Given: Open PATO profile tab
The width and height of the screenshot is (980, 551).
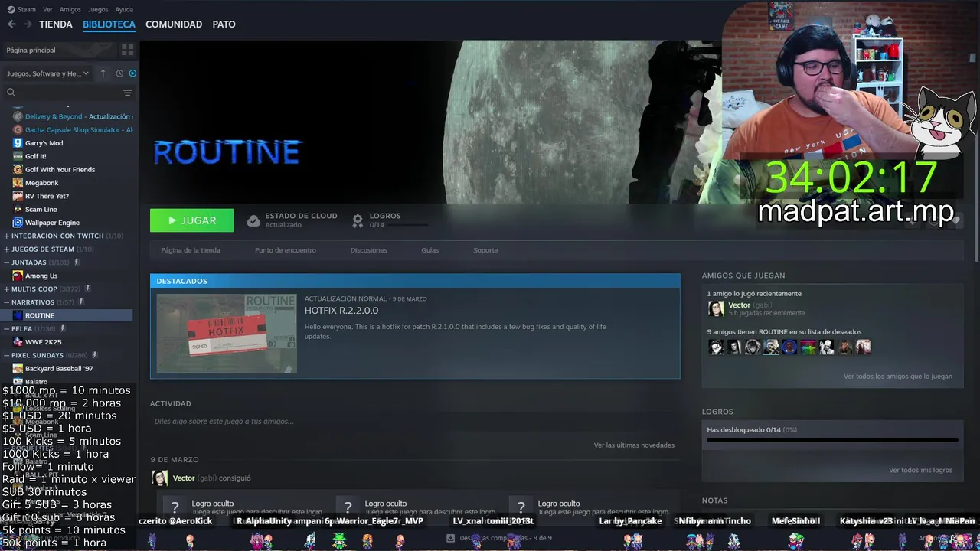Looking at the screenshot, I should 224,24.
